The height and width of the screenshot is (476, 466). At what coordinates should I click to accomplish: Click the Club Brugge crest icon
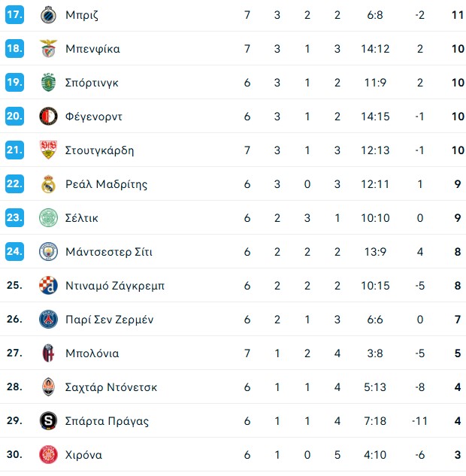click(x=48, y=15)
